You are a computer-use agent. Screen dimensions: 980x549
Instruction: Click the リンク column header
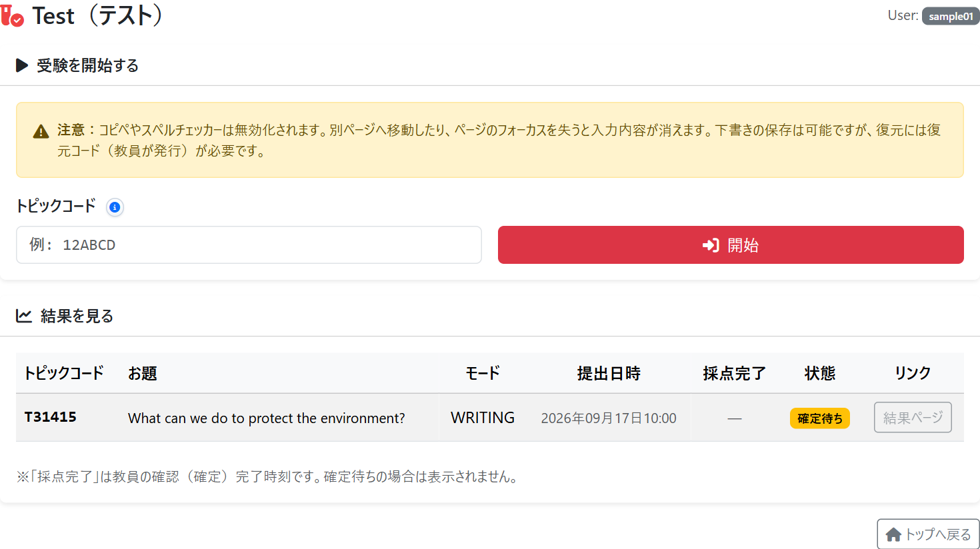913,373
